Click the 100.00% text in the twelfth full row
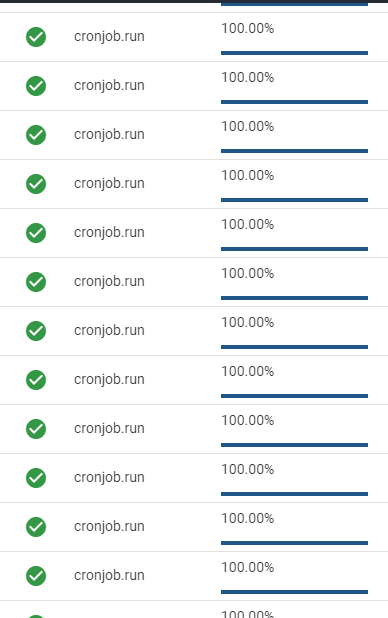Image resolution: width=388 pixels, height=618 pixels. click(248, 567)
